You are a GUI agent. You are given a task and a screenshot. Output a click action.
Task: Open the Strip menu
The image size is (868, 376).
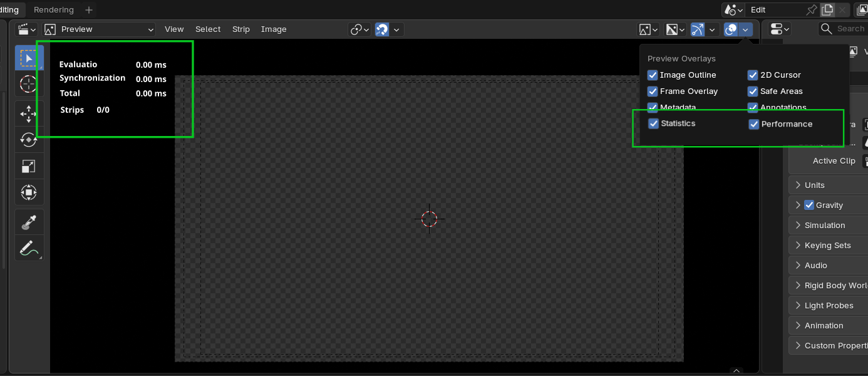coord(241,29)
